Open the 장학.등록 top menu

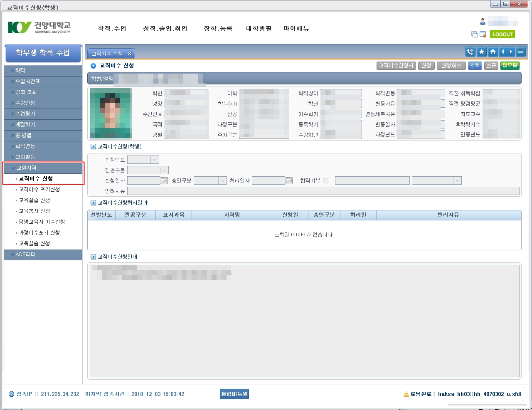click(218, 29)
